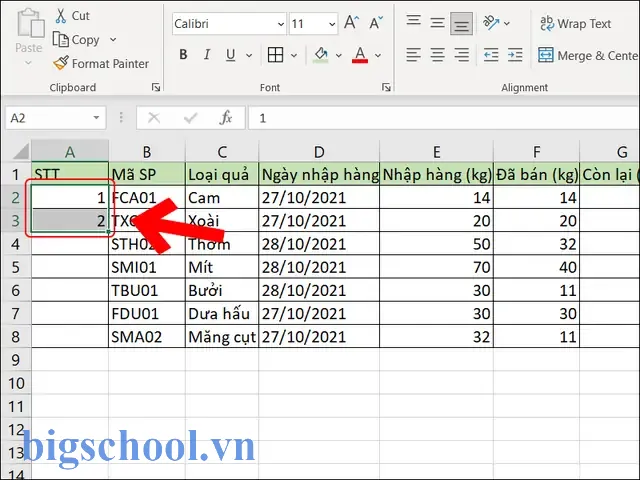640x480 pixels.
Task: Select the Format Painter brush
Action: point(61,63)
